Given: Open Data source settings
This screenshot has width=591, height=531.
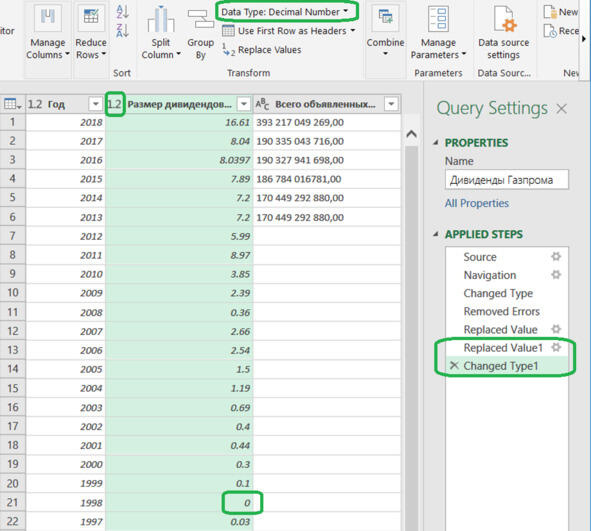Looking at the screenshot, I should point(504,32).
